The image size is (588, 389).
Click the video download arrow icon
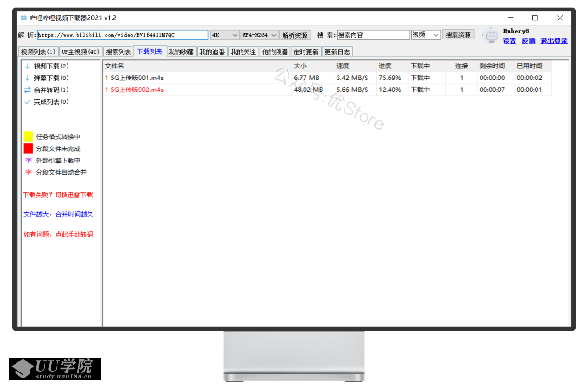[x=28, y=66]
